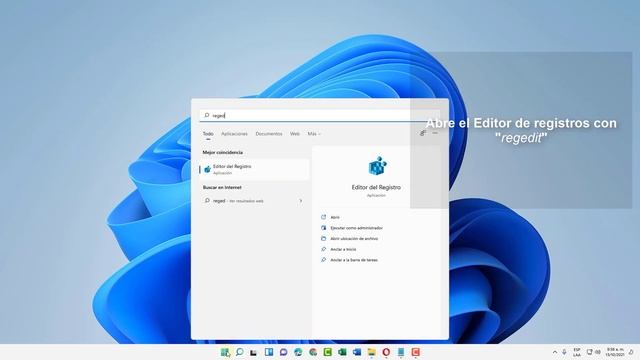Click the microphone tray icon

click(564, 352)
